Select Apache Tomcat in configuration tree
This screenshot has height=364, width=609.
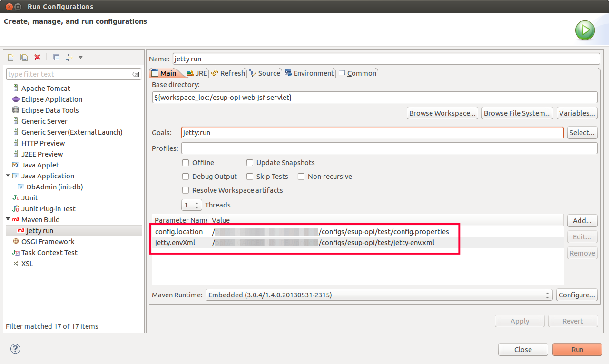click(x=46, y=89)
